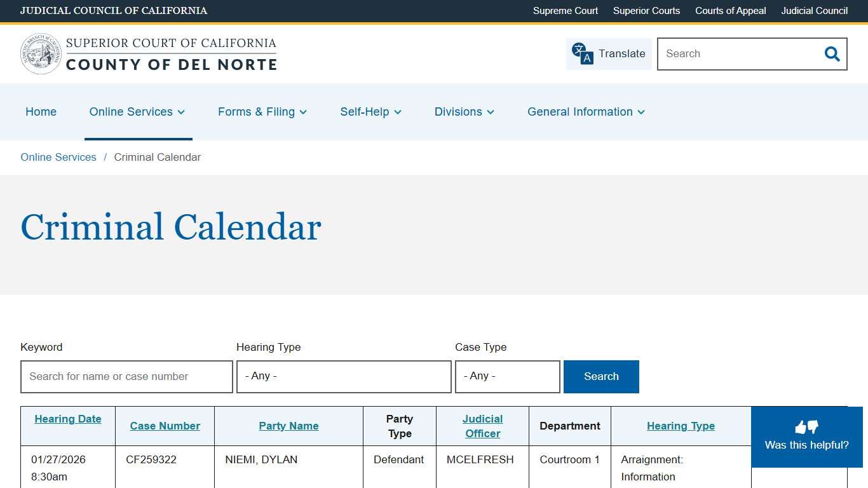Click the search magnifier icon

(x=832, y=54)
